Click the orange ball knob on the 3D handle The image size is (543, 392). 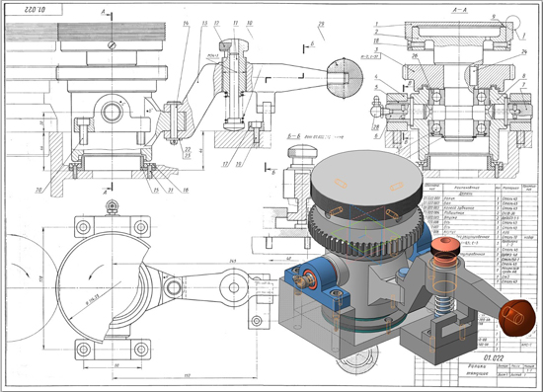(x=516, y=318)
